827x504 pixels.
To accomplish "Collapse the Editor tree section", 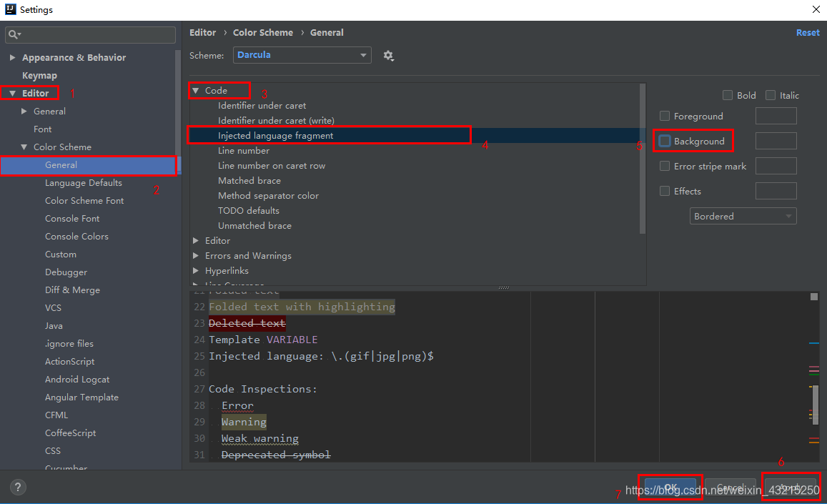I will [x=12, y=94].
